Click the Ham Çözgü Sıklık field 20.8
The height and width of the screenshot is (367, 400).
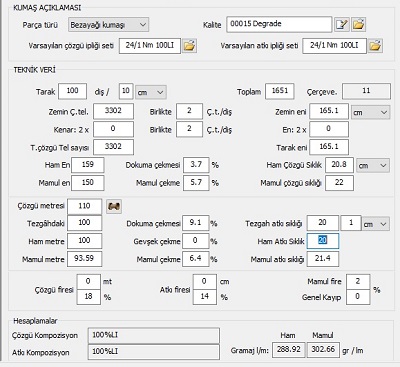[x=339, y=165]
